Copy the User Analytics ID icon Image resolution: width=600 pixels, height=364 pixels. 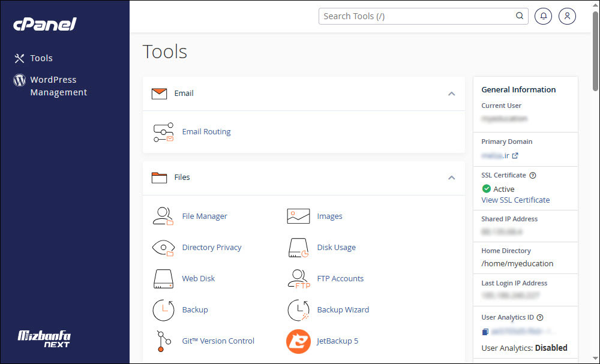[x=485, y=332]
